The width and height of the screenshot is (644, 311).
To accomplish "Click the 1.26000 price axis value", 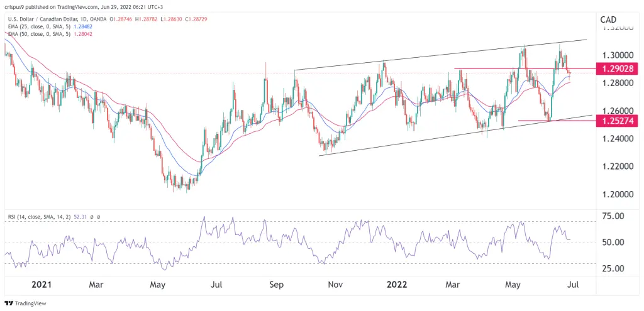I will pos(618,111).
